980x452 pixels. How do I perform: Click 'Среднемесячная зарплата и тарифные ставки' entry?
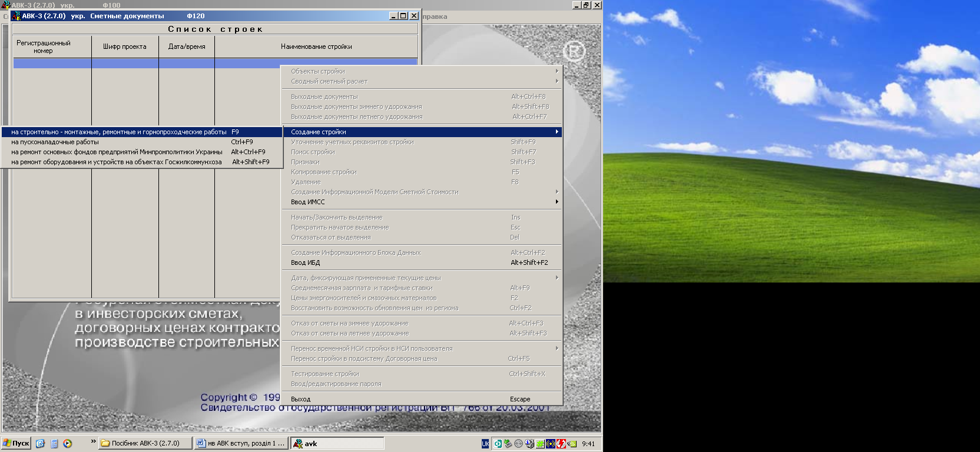[422, 288]
